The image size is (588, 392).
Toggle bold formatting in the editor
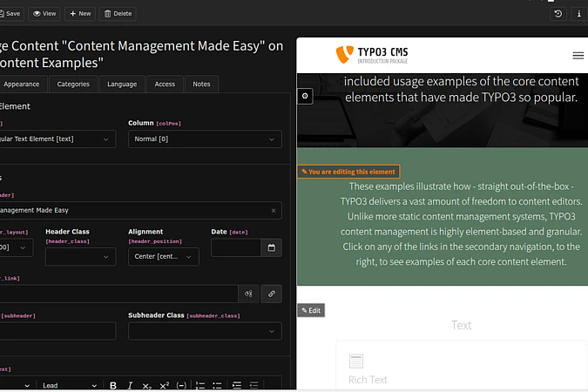(113, 385)
